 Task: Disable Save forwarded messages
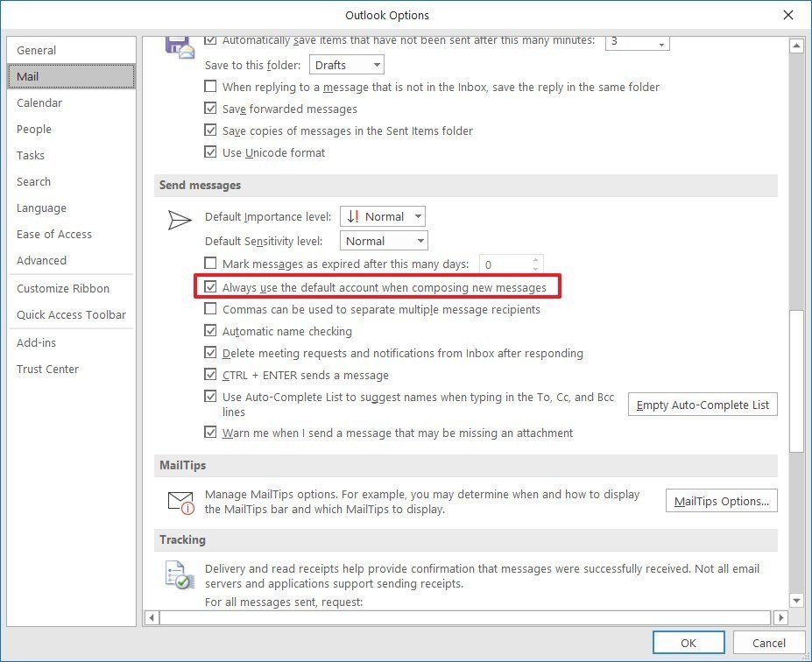[210, 109]
